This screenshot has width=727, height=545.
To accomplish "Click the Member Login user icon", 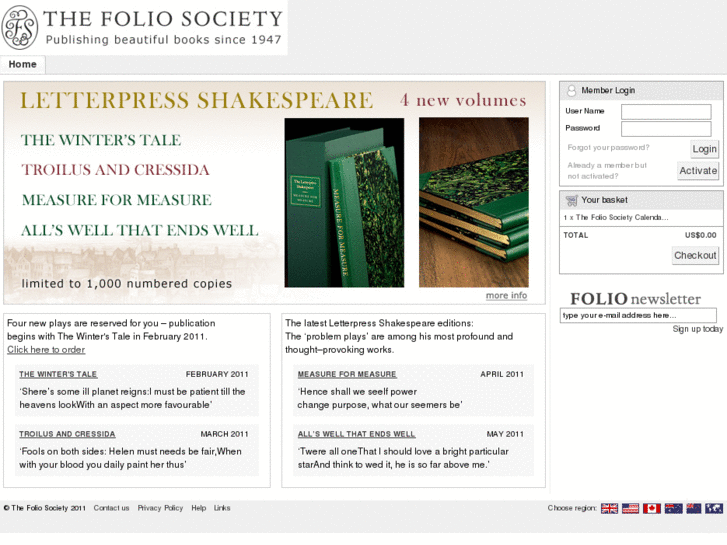I will (572, 90).
